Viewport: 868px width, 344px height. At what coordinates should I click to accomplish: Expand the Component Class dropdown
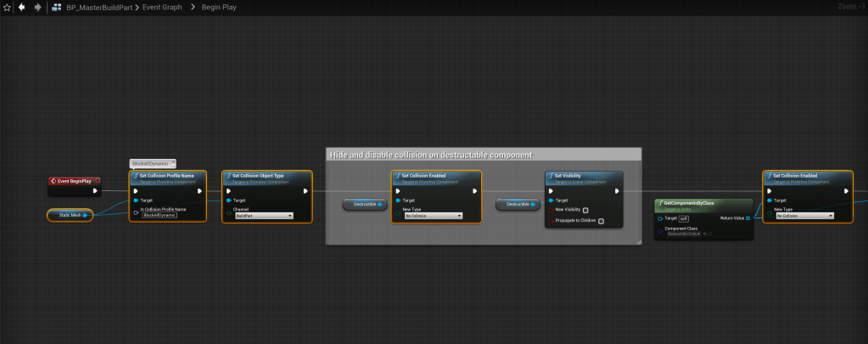[683, 233]
